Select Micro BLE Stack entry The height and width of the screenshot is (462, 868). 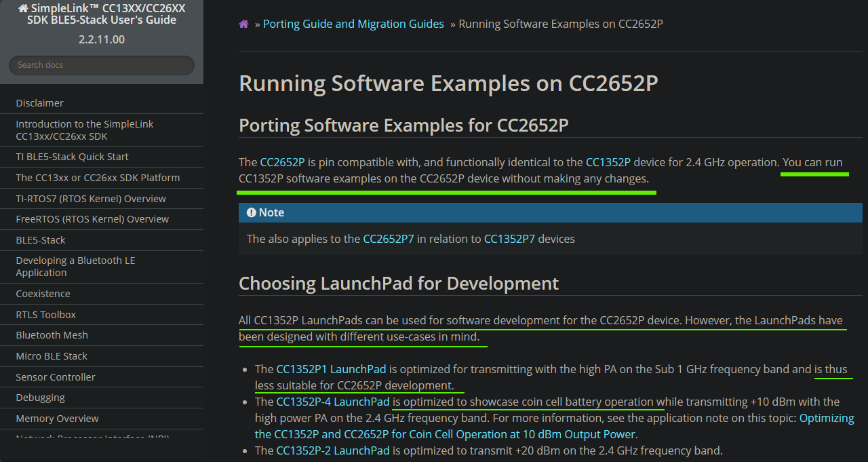point(102,356)
